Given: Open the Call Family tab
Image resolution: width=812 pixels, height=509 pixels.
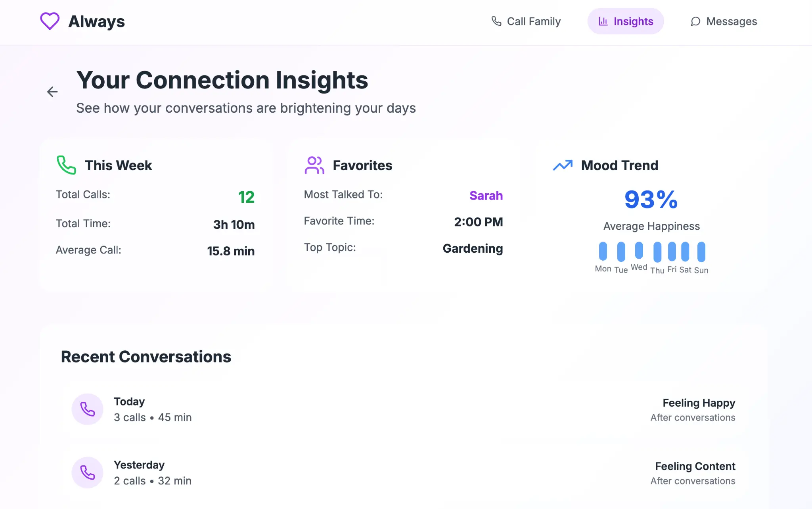Looking at the screenshot, I should point(526,21).
